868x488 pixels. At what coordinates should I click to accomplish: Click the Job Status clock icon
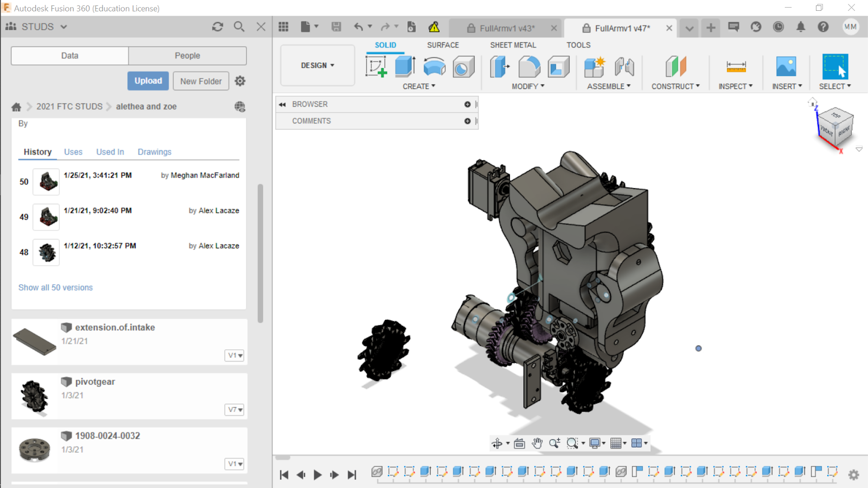pos(778,27)
